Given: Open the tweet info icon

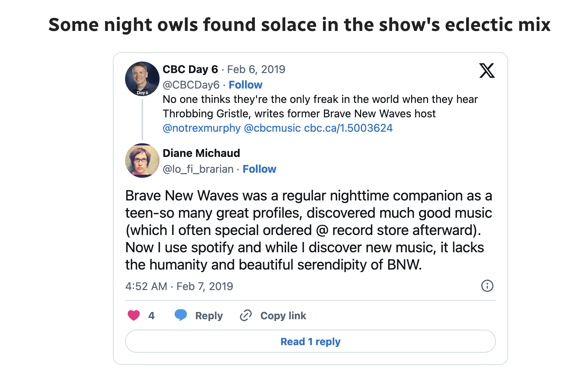Looking at the screenshot, I should [x=487, y=286].
